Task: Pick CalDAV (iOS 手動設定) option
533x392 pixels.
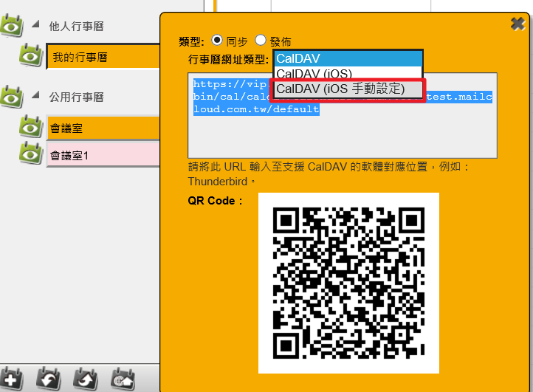Action: pyautogui.click(x=348, y=89)
